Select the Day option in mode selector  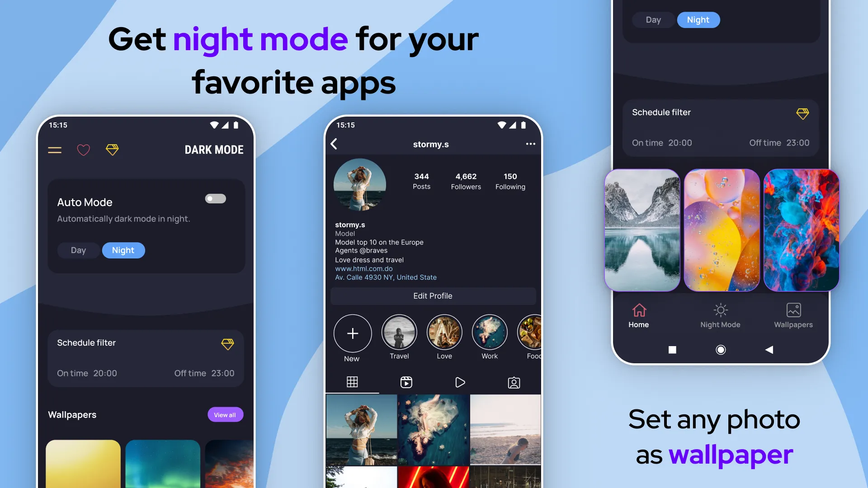click(x=78, y=250)
